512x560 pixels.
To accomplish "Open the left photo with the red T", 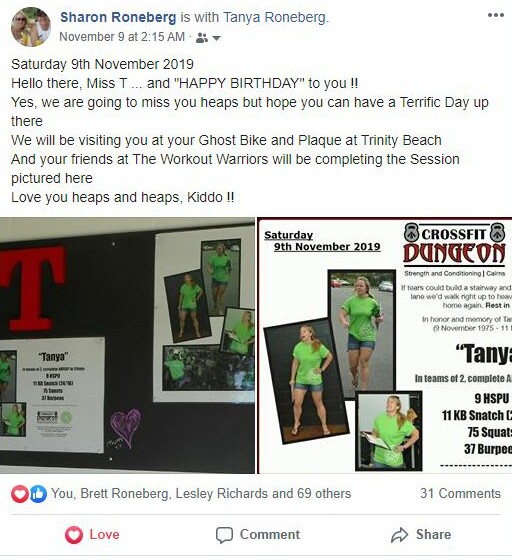I will coord(127,345).
